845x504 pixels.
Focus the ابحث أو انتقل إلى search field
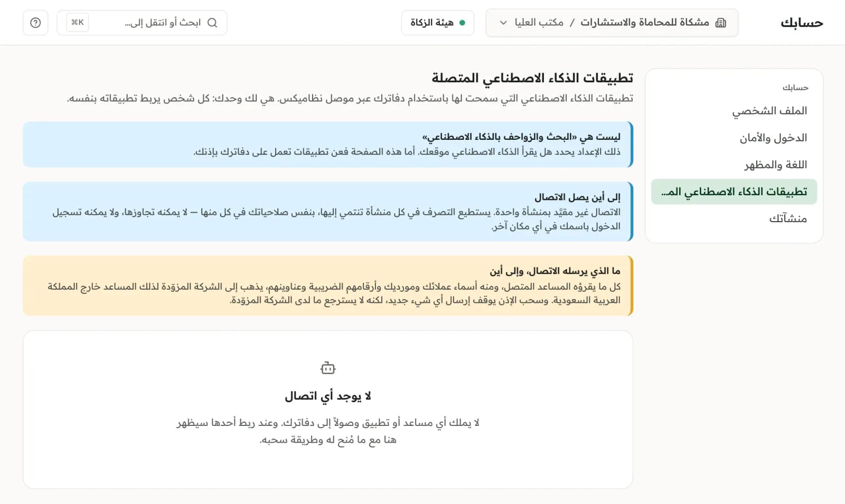(142, 23)
